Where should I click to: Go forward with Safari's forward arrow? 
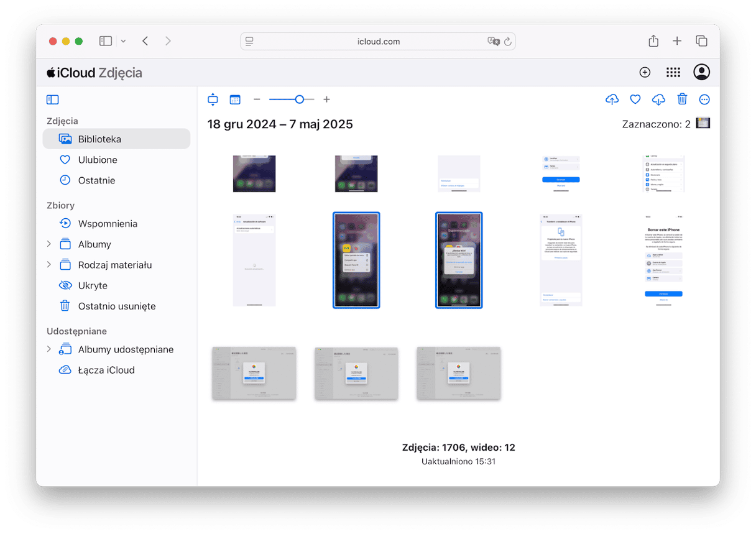(x=168, y=41)
